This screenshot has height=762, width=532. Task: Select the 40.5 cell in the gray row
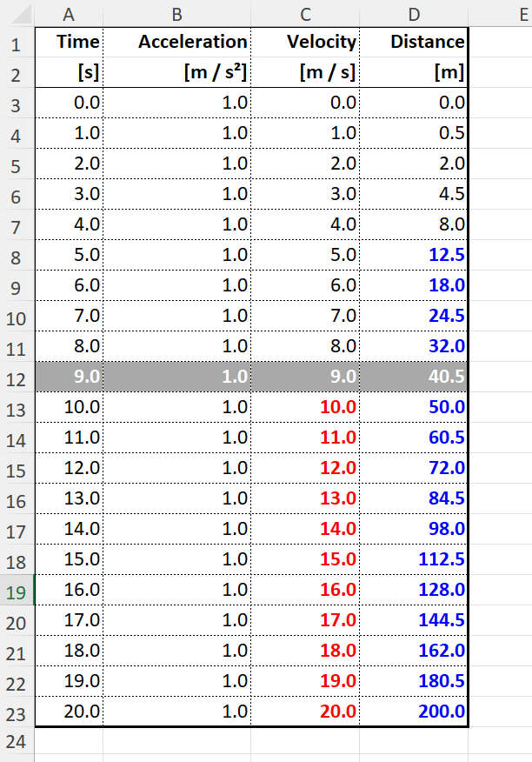click(414, 378)
